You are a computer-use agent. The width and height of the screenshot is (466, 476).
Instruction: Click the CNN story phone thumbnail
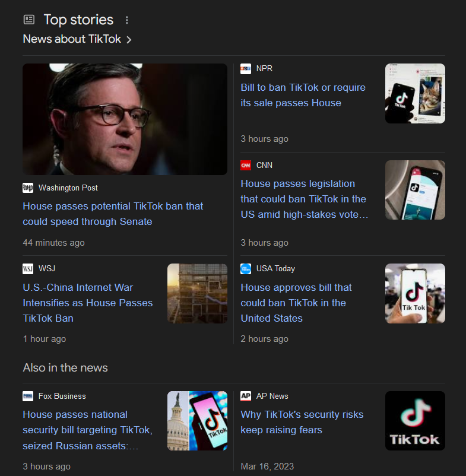tap(415, 190)
